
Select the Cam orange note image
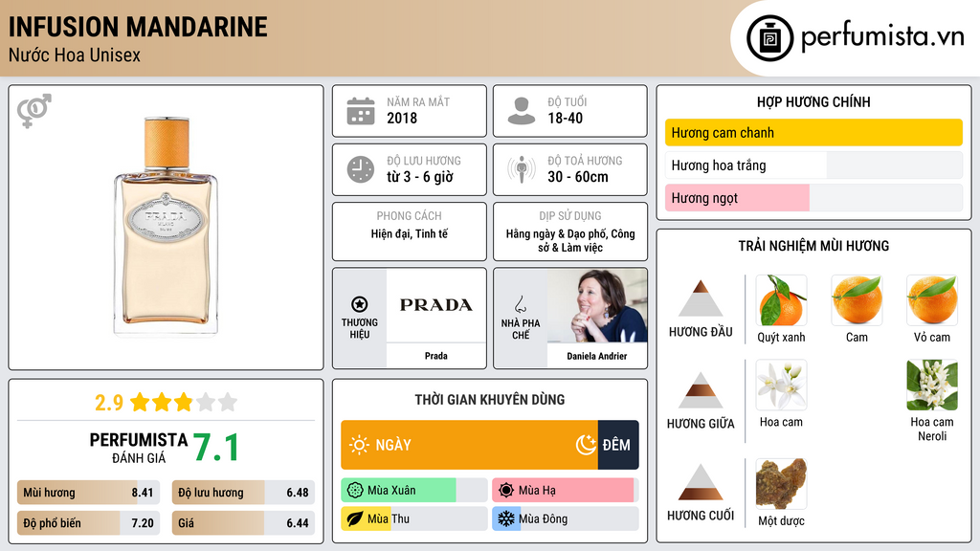pos(857,300)
